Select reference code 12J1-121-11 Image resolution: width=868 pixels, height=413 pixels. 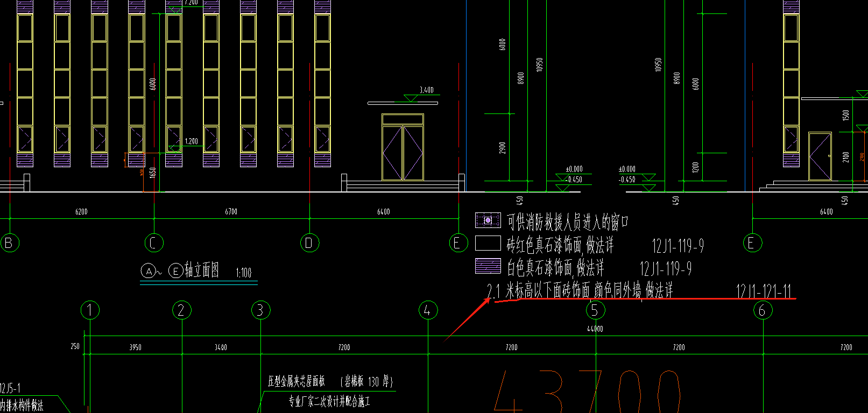(x=764, y=291)
